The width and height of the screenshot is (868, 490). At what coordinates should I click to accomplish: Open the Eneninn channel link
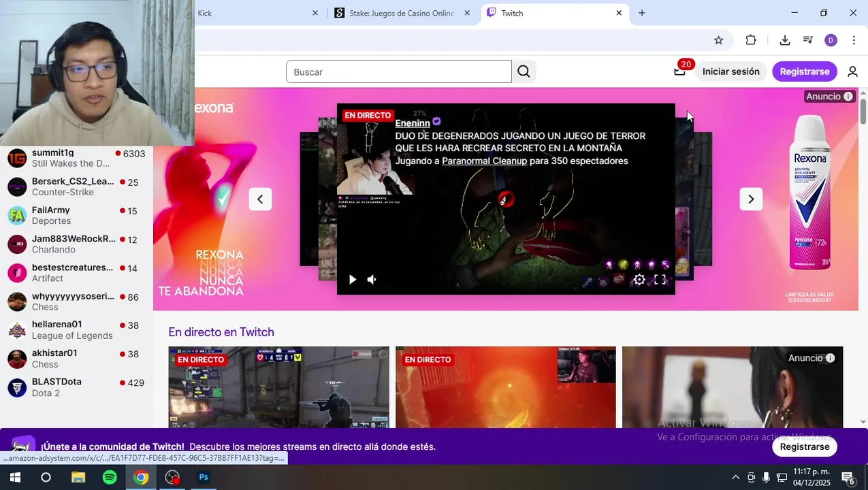[x=413, y=123]
